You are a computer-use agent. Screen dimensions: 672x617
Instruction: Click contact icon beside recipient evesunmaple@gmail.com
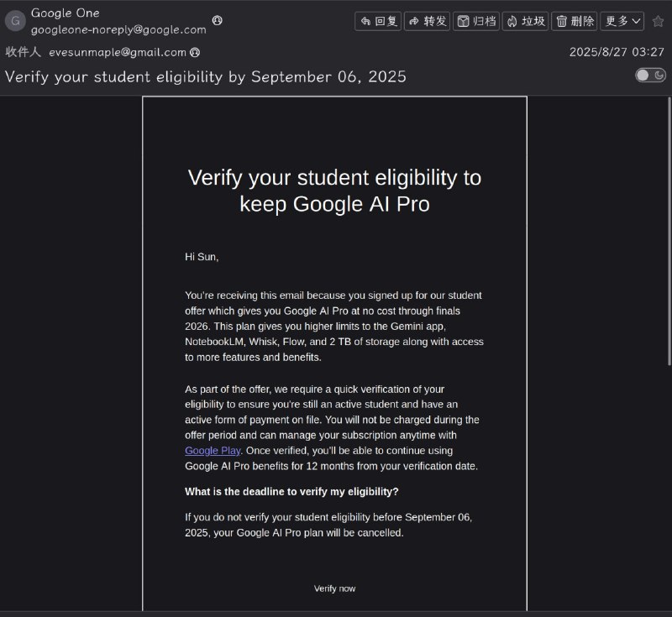[196, 52]
